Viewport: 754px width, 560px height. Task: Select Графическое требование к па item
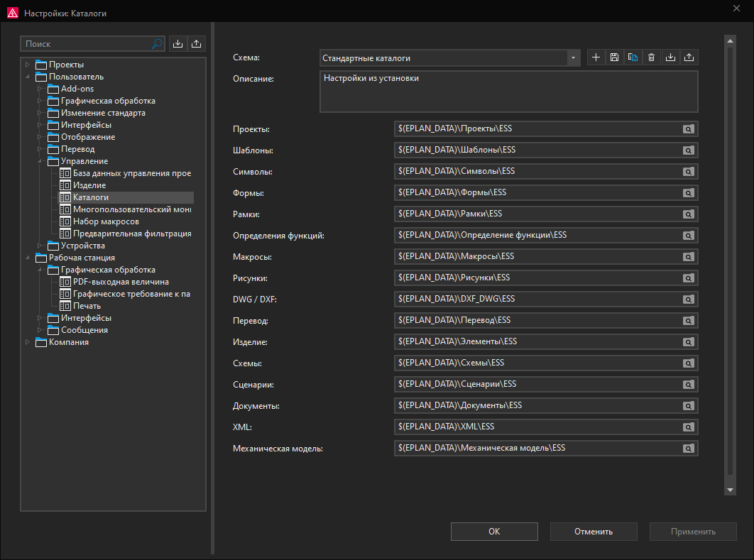[126, 294]
